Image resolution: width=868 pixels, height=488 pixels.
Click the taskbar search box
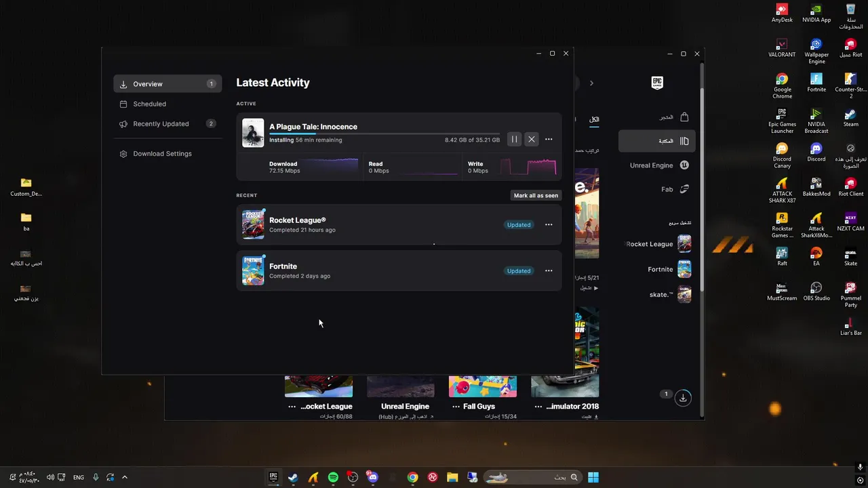533,477
